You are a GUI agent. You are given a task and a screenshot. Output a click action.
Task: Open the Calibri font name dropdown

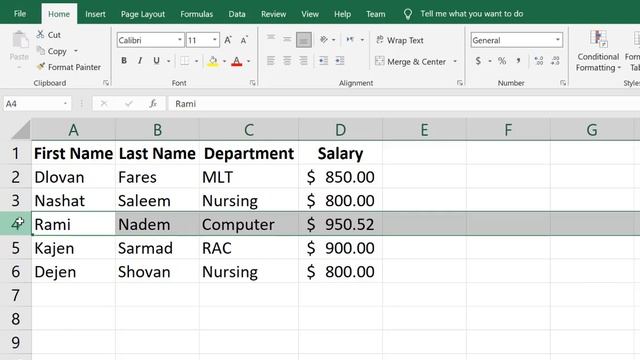(x=179, y=40)
